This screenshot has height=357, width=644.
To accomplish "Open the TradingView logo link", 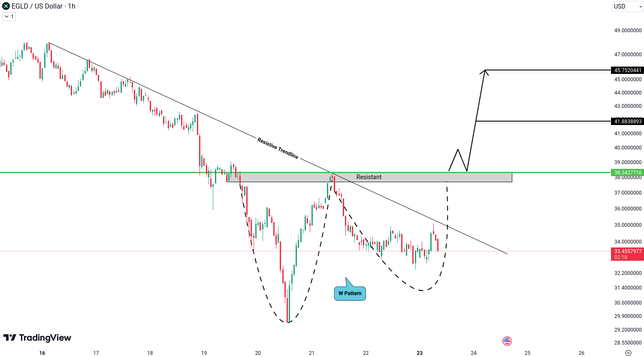I will tap(37, 338).
